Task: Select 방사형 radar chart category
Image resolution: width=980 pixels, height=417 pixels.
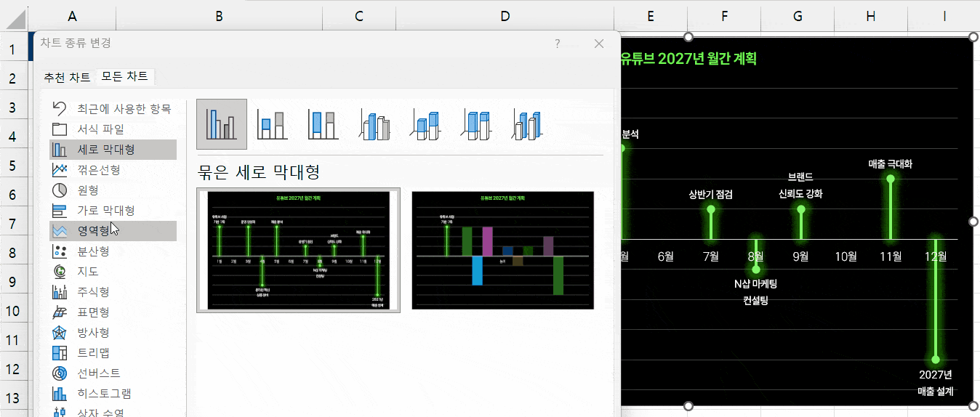Action: point(93,333)
